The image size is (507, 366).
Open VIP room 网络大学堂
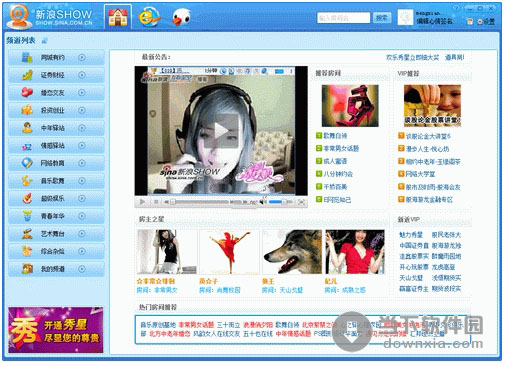420,174
